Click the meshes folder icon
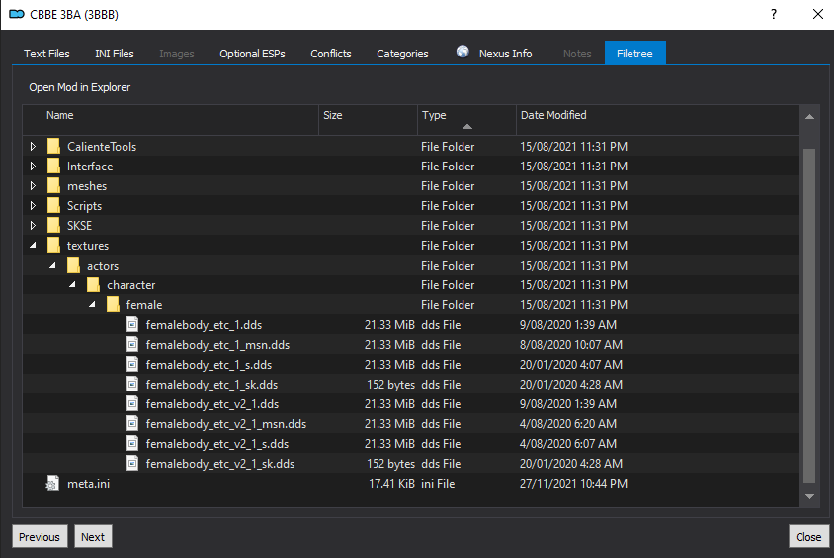834x558 pixels. [53, 186]
